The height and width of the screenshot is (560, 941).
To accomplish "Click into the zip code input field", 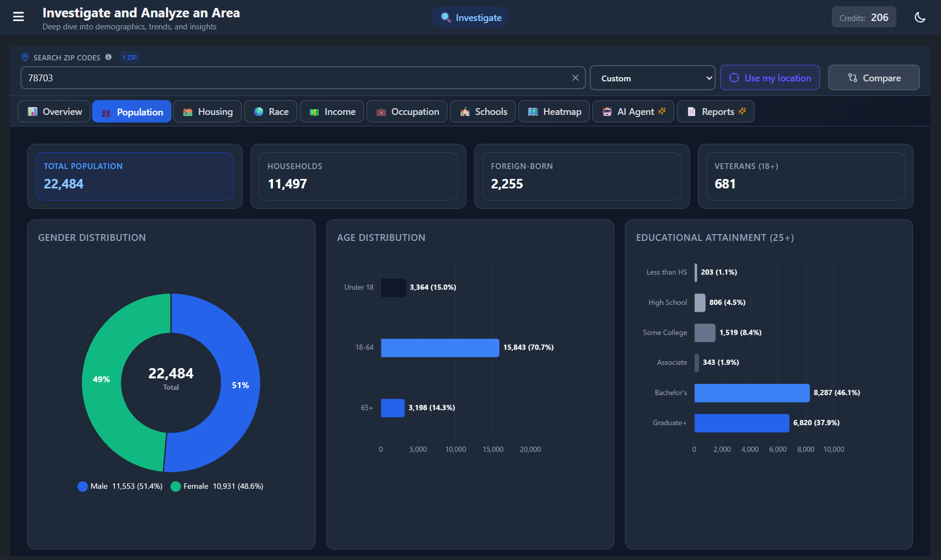I will pyautogui.click(x=294, y=78).
